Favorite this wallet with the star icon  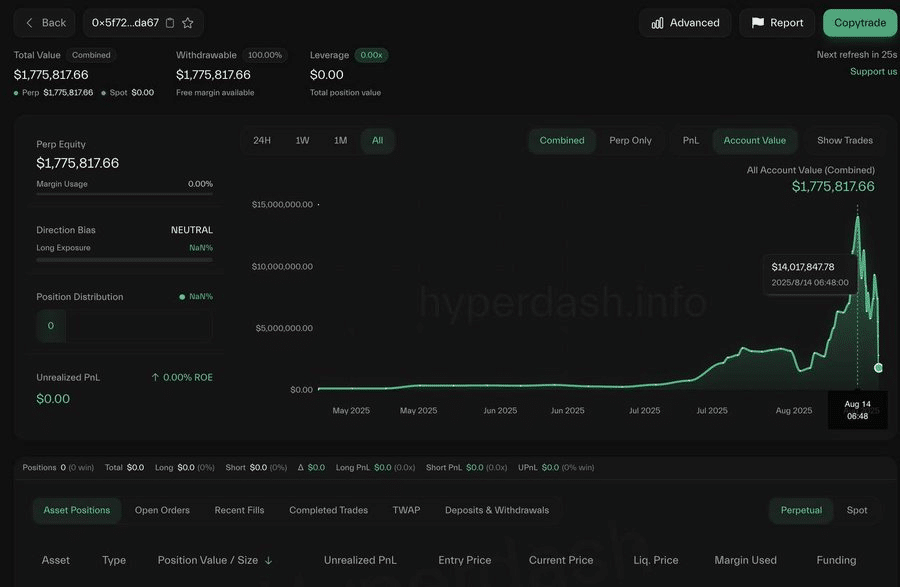188,23
